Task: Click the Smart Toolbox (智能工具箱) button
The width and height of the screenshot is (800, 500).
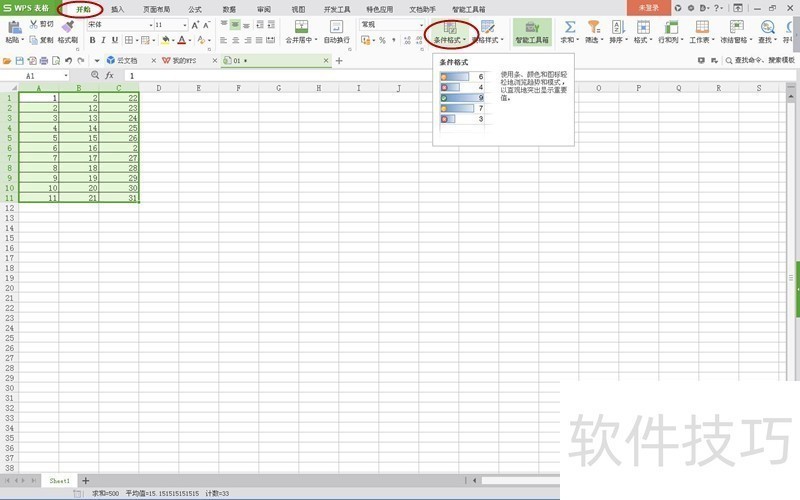Action: (532, 32)
